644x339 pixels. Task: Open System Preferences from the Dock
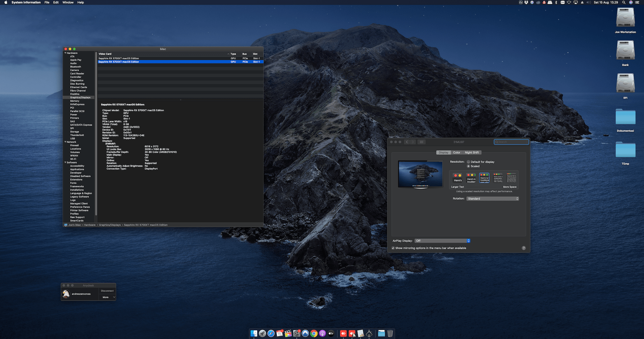[297, 334]
